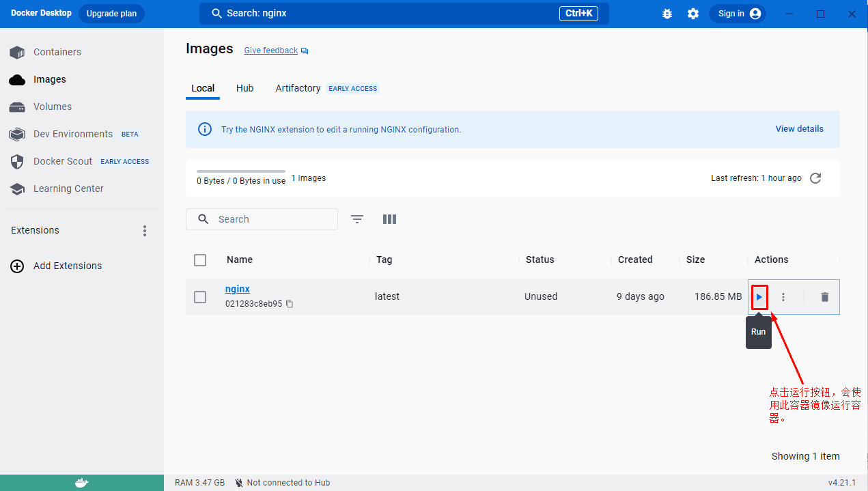
Task: Click the 'latest' tag cell
Action: [x=387, y=296]
